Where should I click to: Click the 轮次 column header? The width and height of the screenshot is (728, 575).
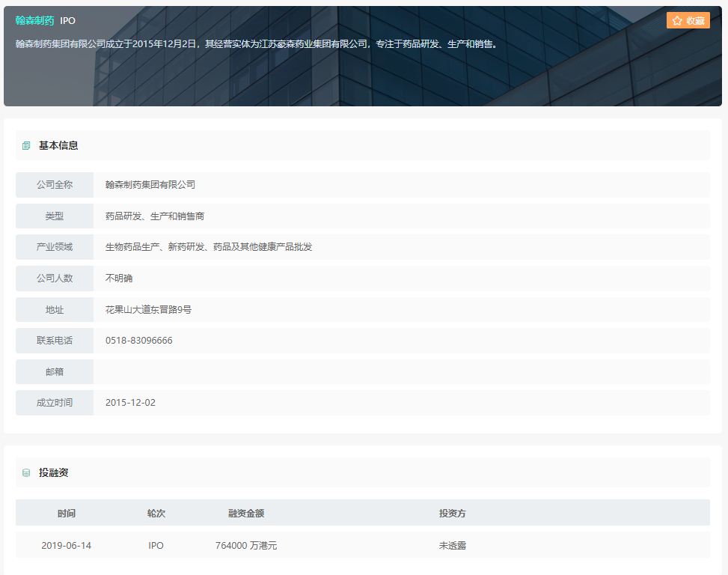tap(156, 513)
